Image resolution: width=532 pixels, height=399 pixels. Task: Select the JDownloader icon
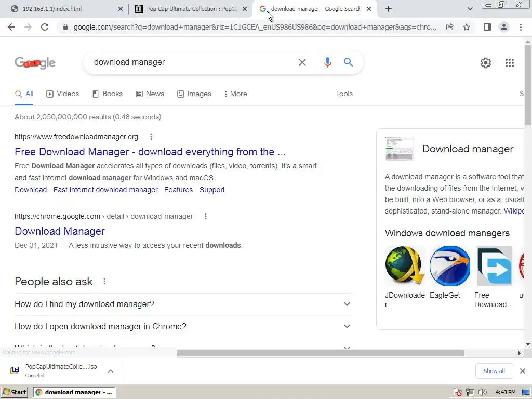click(405, 265)
